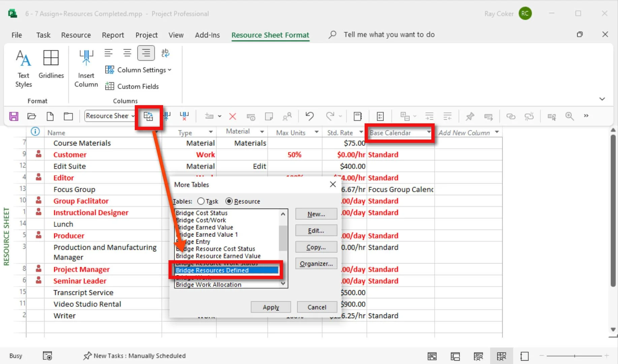This screenshot has height=364, width=618.
Task: Click the red X delete icon
Action: pyautogui.click(x=233, y=116)
